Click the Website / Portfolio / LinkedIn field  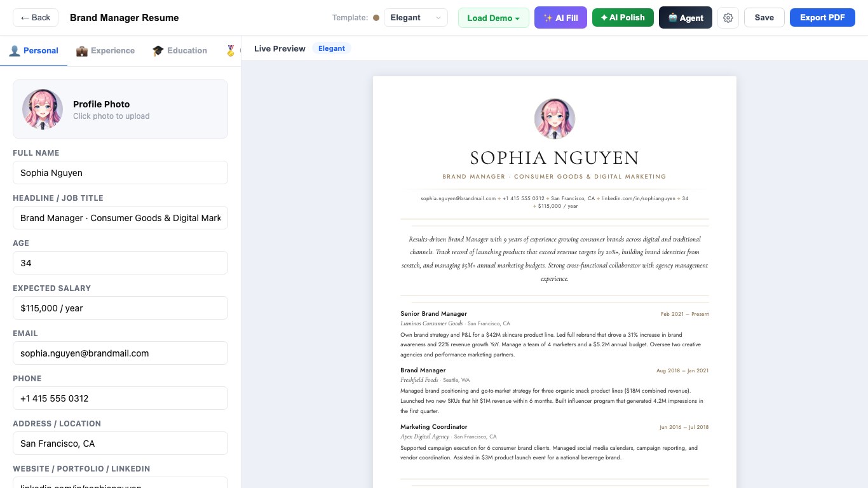(x=120, y=483)
